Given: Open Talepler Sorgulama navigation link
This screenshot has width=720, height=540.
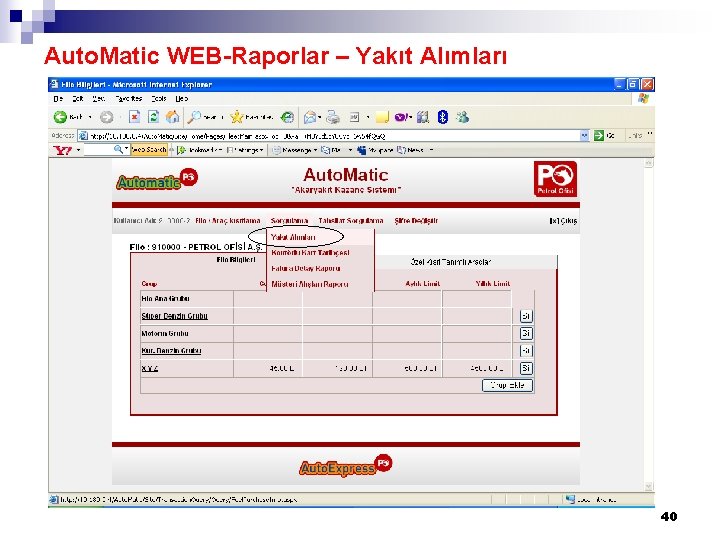Looking at the screenshot, I should pos(351,221).
